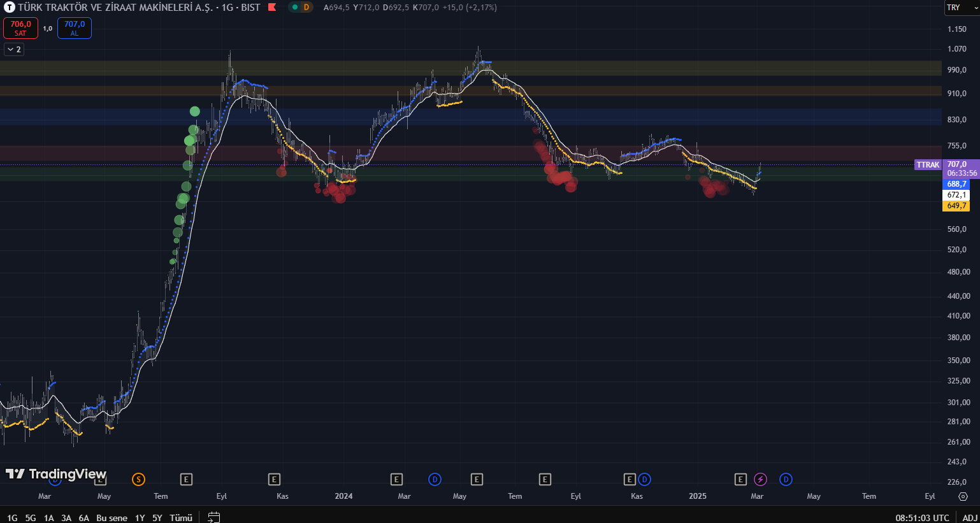Open the 08:51:03 UTC timezone menu
The image size is (980, 523).
pyautogui.click(x=922, y=518)
